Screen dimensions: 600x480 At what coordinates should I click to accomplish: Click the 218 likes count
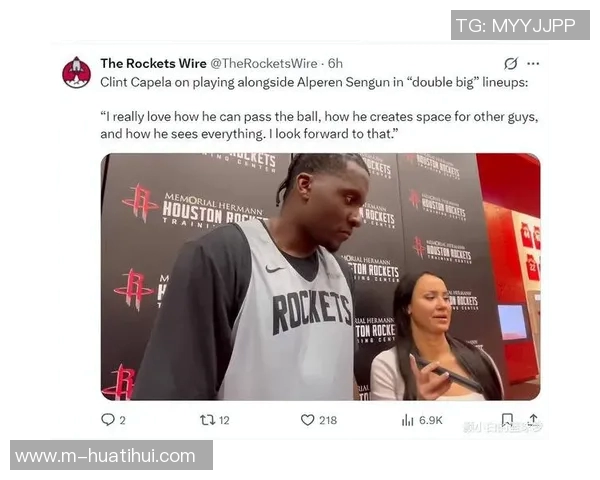(x=328, y=421)
